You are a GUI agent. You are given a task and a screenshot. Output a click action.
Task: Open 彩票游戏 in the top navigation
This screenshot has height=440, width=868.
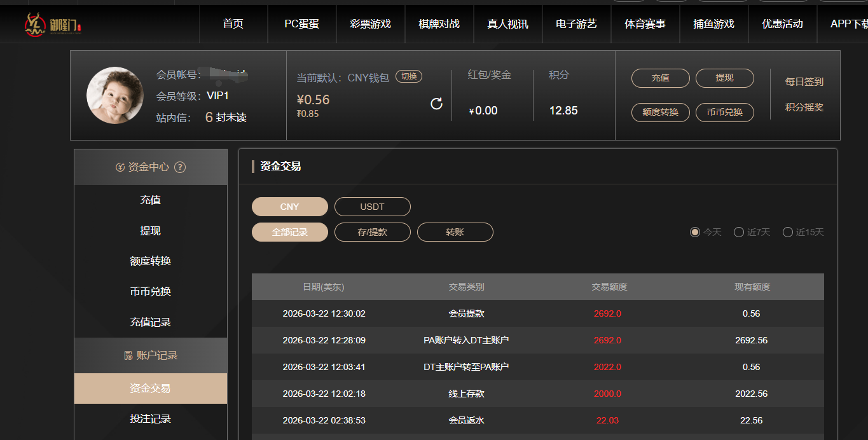coord(370,24)
